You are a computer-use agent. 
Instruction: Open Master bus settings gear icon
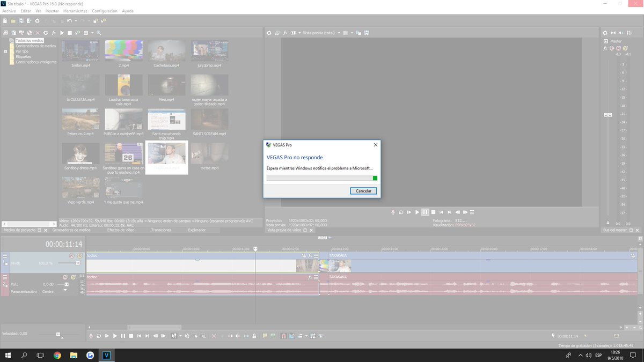pyautogui.click(x=605, y=33)
